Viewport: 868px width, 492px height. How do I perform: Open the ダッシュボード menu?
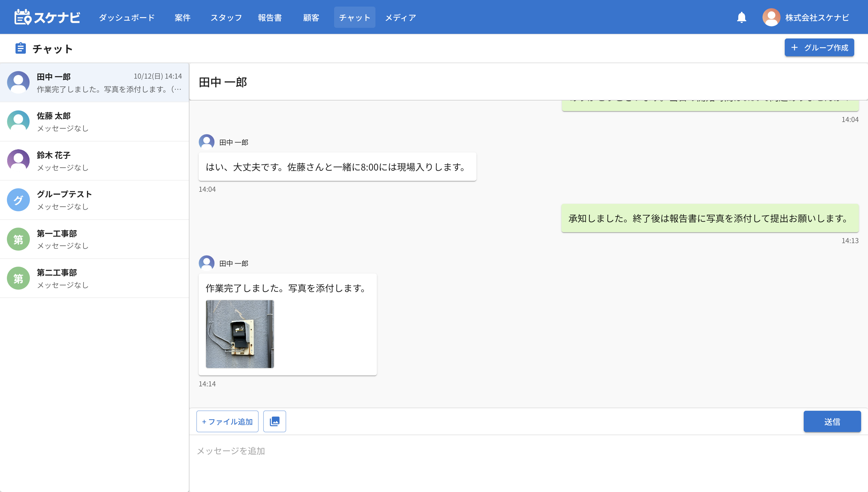pos(127,18)
